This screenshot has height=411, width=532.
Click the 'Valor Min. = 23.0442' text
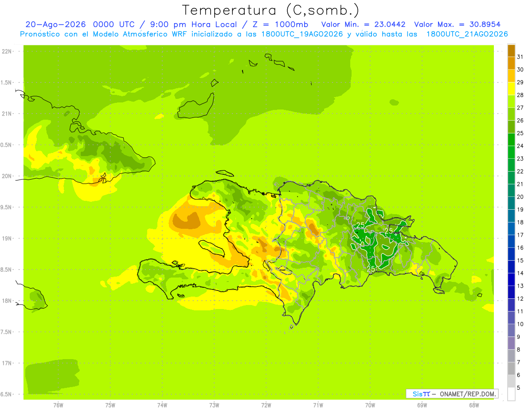point(363,24)
